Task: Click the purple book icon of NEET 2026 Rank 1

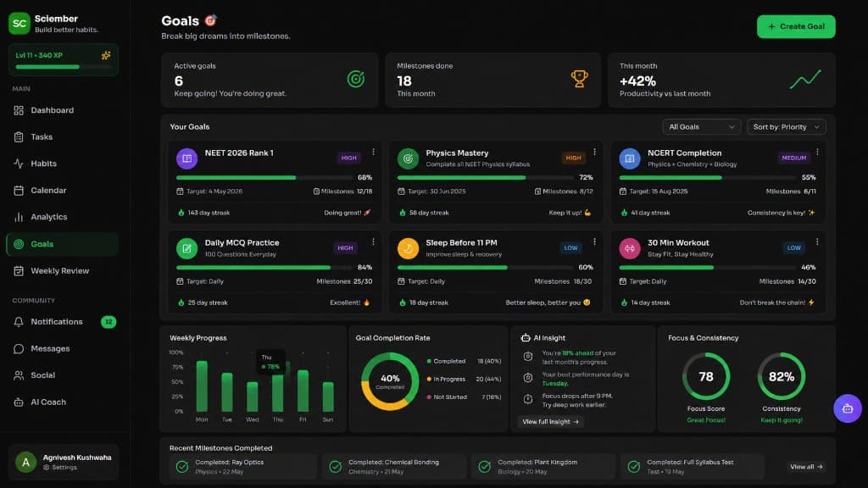Action: [x=187, y=158]
